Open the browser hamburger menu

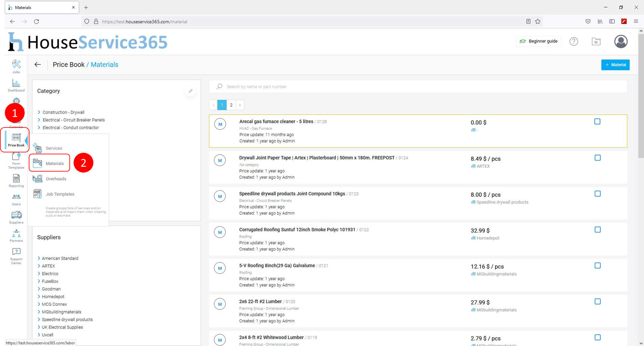[636, 21]
